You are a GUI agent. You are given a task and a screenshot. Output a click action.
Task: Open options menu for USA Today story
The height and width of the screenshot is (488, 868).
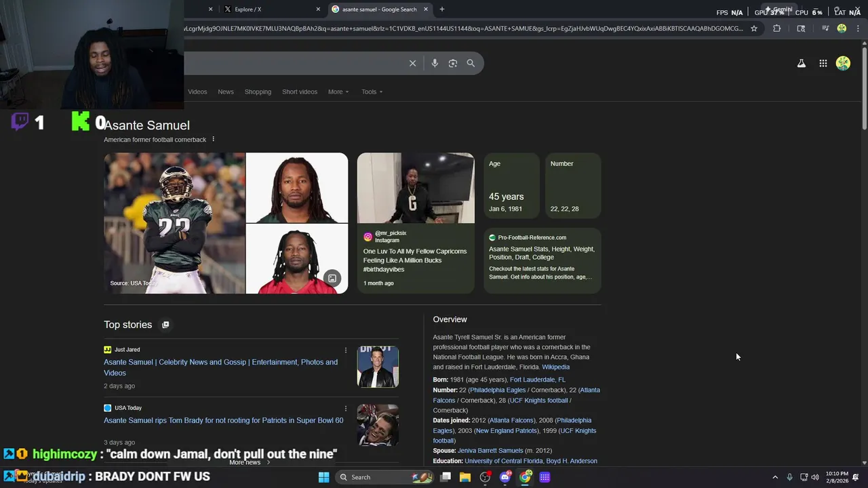tap(346, 409)
